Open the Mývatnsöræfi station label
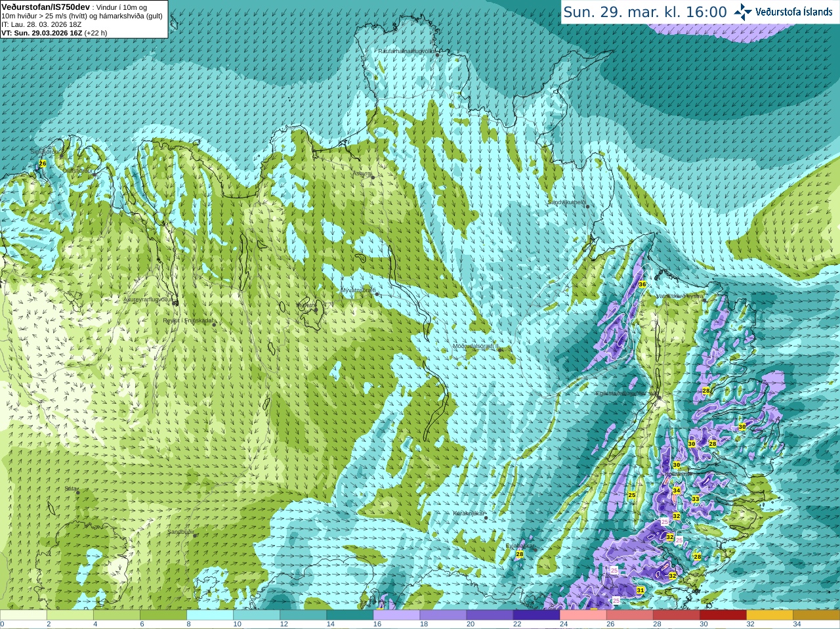840x629 pixels. 358,290
